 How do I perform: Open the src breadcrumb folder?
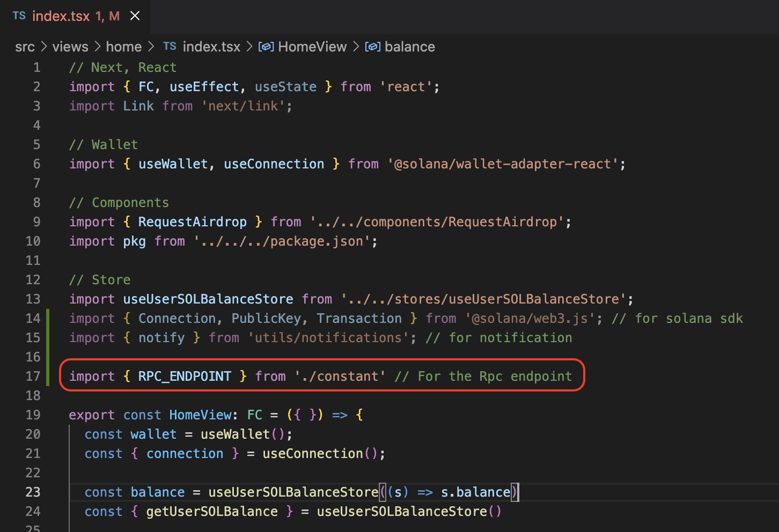point(25,47)
